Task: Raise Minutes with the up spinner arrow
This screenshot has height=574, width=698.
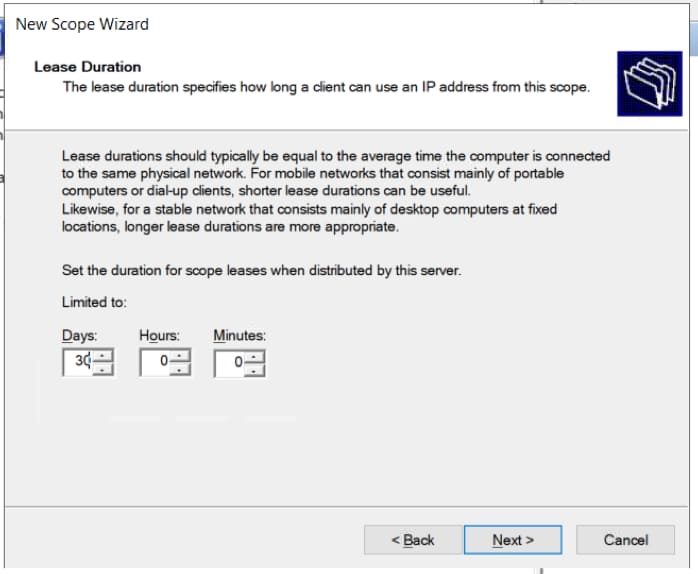Action: [x=256, y=355]
